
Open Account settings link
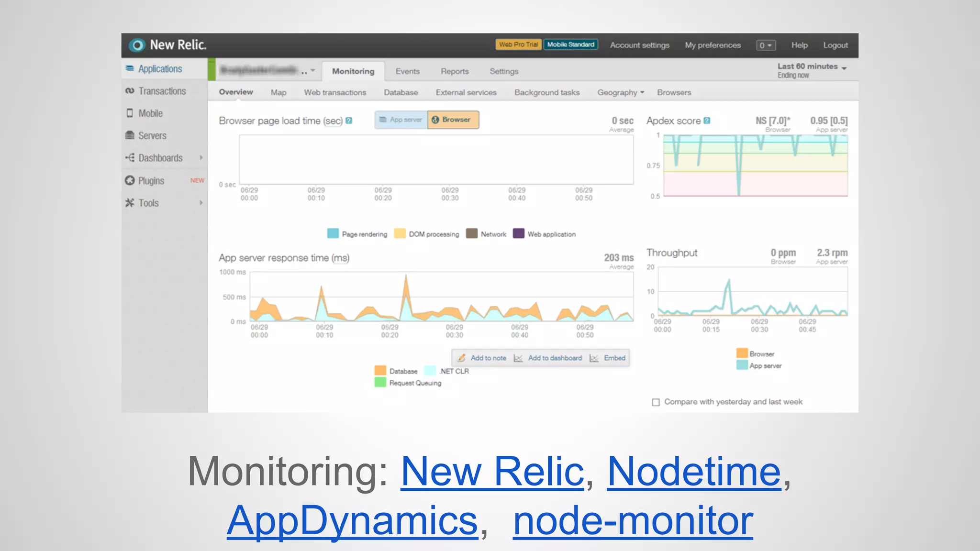(x=639, y=45)
